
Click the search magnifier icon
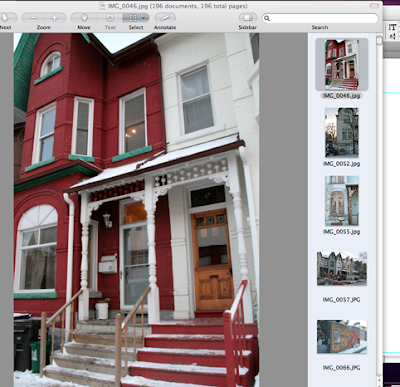coord(267,18)
